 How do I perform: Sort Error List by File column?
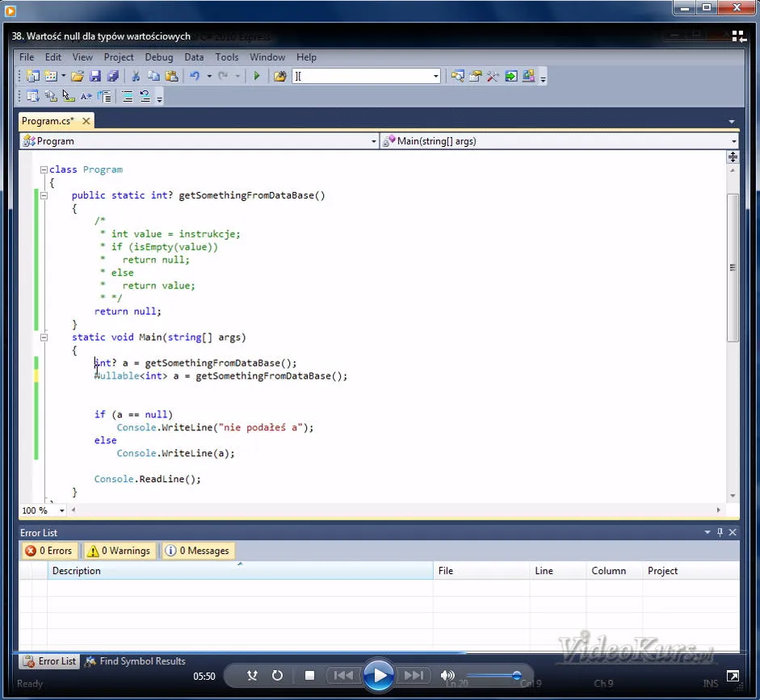click(481, 571)
